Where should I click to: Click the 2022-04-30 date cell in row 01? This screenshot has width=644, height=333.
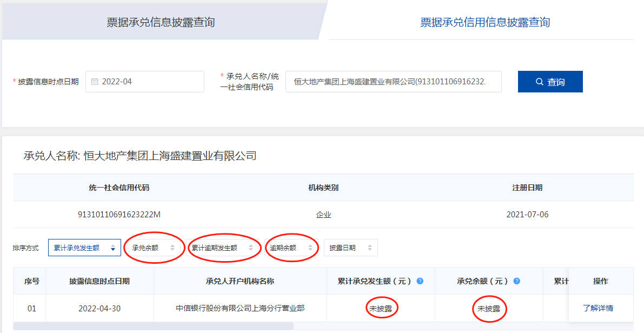click(99, 308)
